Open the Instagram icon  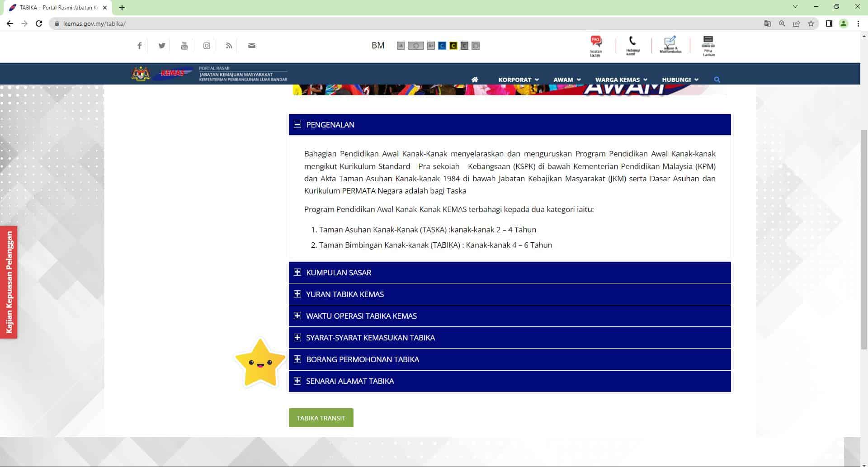[207, 46]
